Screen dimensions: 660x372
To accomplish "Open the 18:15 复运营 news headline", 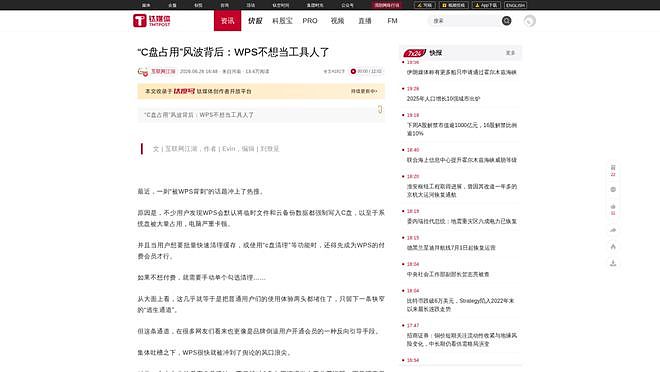I will [451, 248].
